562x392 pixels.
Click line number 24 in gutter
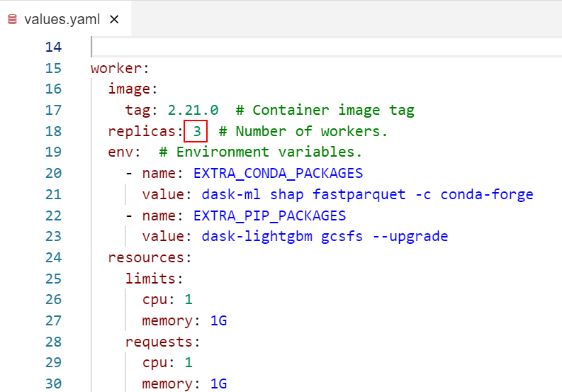[x=53, y=257]
